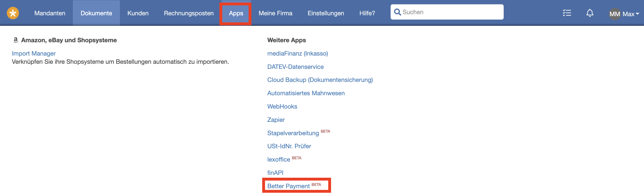This screenshot has width=644, height=195.
Task: Open the Einstellungen menu
Action: click(x=326, y=13)
